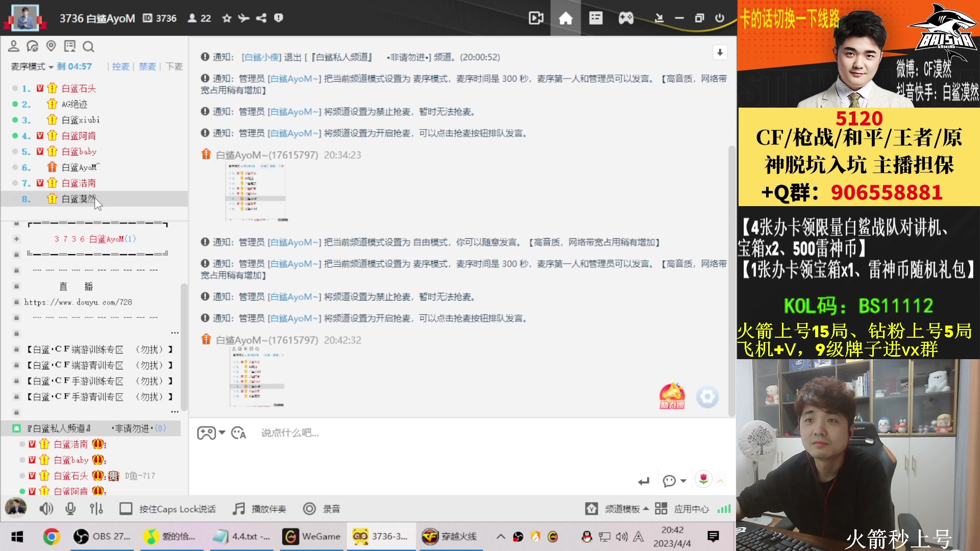Toggle the microphone icon
980x551 pixels.
[x=70, y=509]
